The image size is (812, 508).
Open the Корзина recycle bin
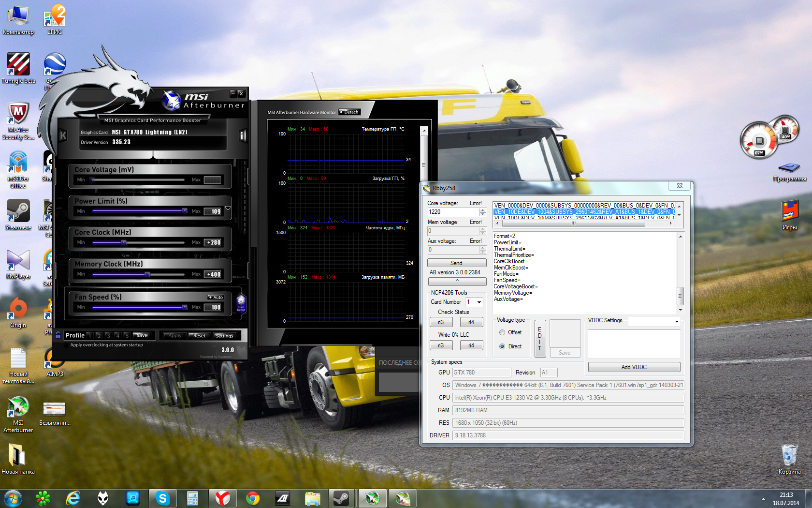pos(789,460)
